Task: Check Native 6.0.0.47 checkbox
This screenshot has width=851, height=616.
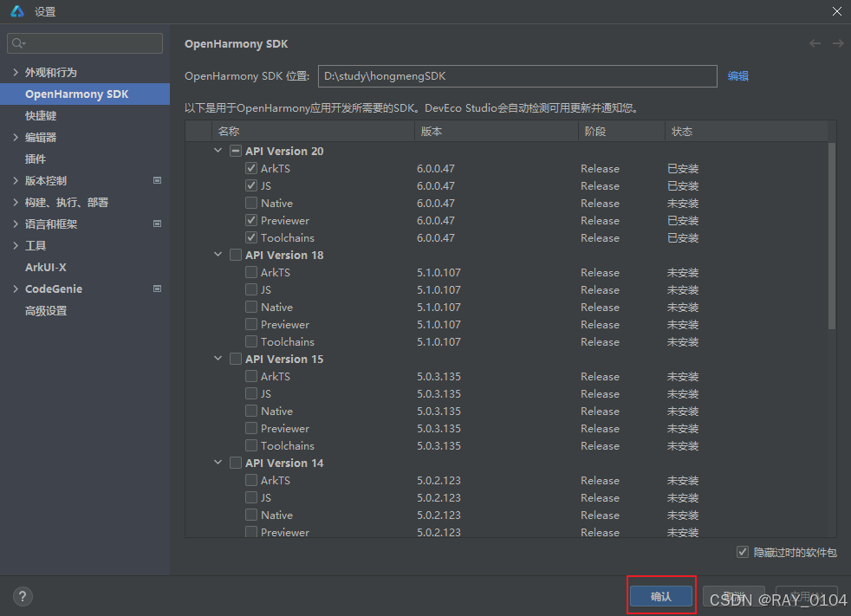Action: pos(250,203)
